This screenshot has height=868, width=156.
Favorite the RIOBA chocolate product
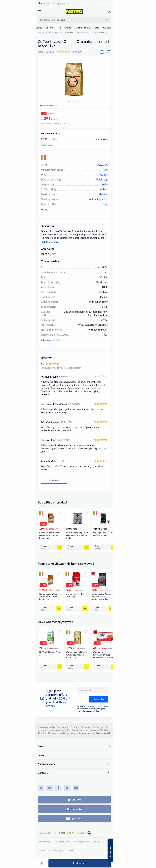[x=86, y=512]
